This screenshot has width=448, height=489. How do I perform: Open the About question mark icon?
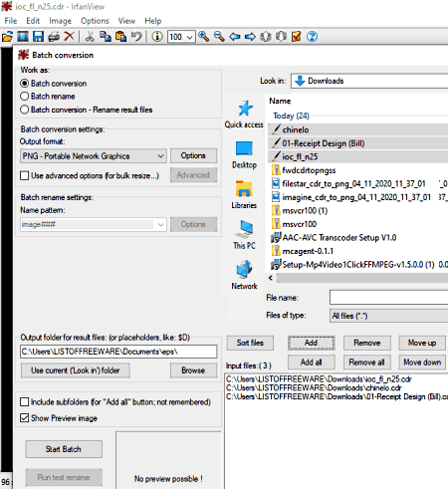pyautogui.click(x=312, y=37)
